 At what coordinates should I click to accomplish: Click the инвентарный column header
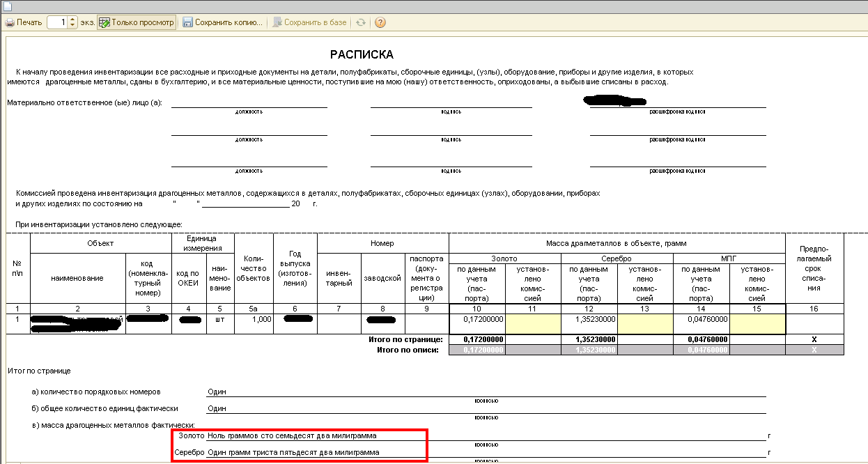tap(339, 278)
